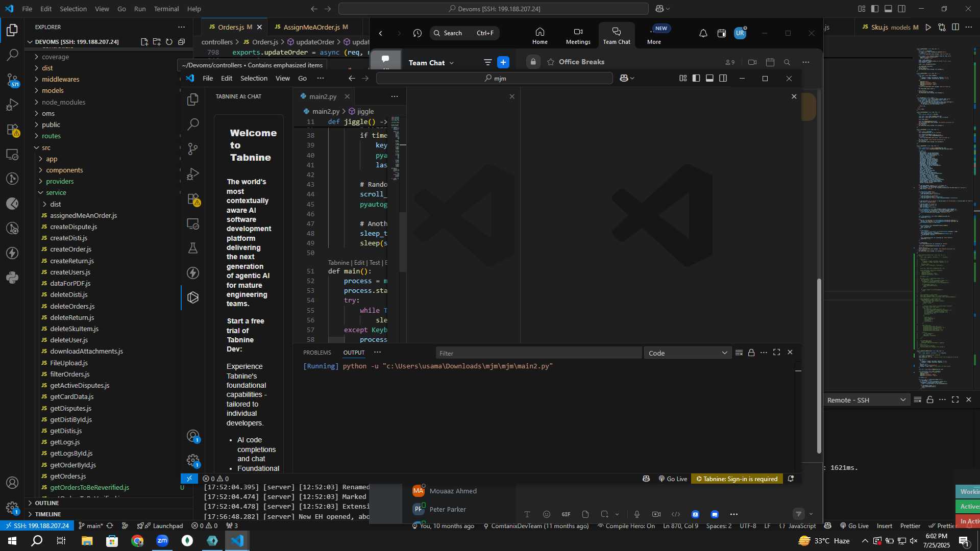Click Prettier in outer status bar

910,526
